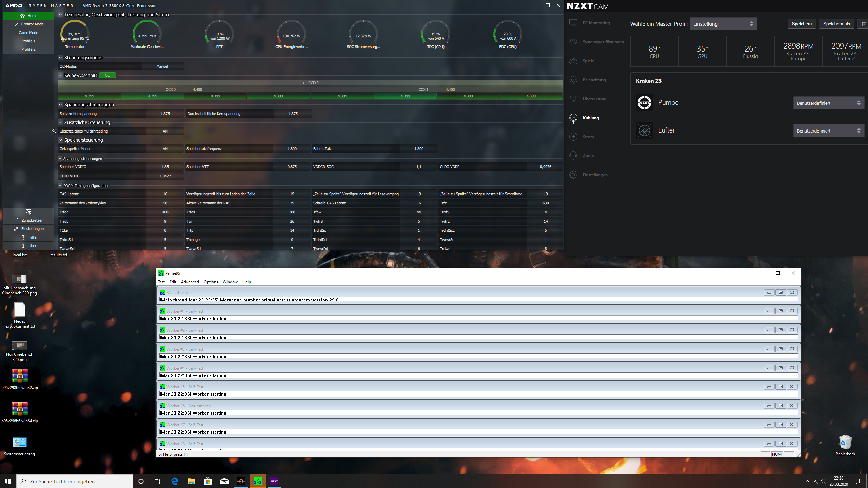Screen dimensions: 868x488
Task: Open p95v298b6.win64.zip archive icon
Action: click(x=19, y=409)
